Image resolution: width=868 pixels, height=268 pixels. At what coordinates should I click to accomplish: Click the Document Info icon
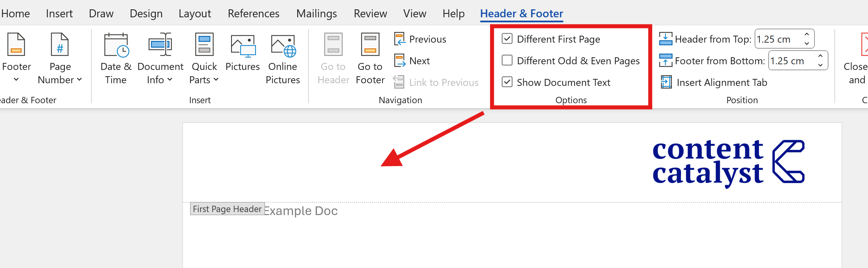160,44
